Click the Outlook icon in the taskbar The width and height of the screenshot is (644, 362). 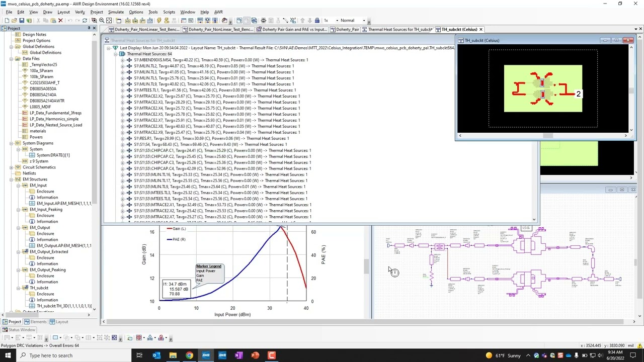[156, 355]
